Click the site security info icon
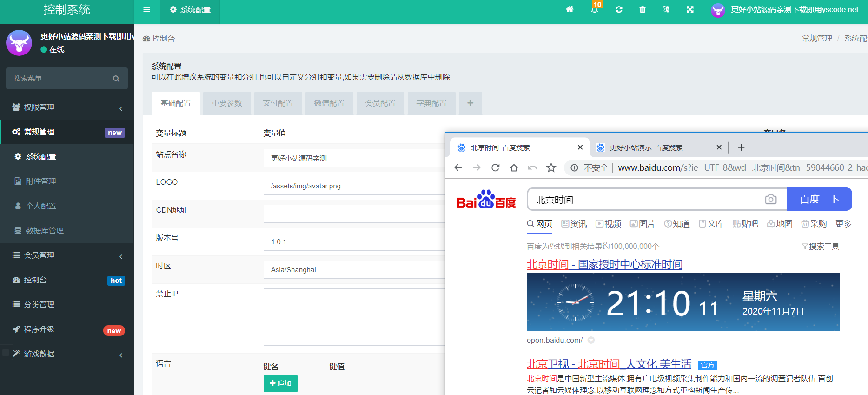868x395 pixels. (x=575, y=168)
